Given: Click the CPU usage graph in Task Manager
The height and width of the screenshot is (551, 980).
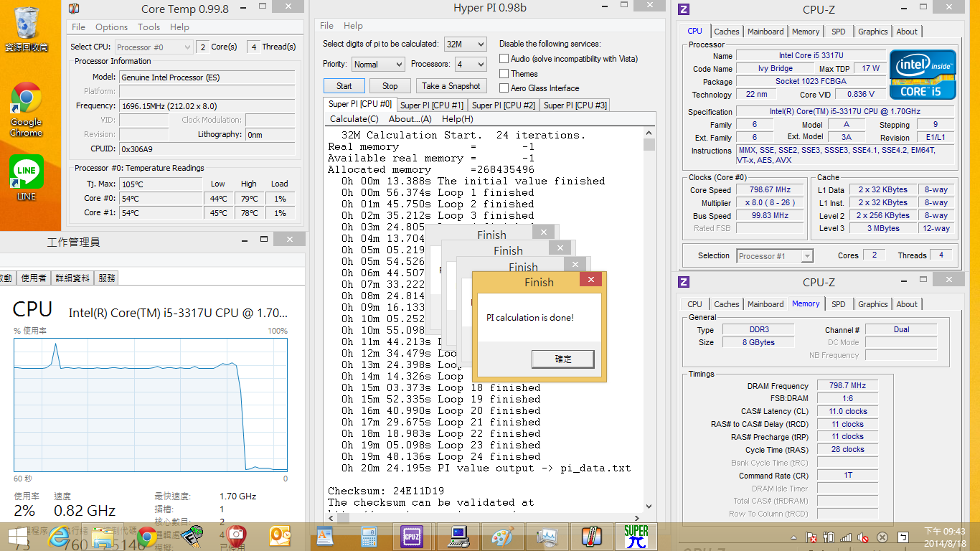Looking at the screenshot, I should [x=151, y=405].
